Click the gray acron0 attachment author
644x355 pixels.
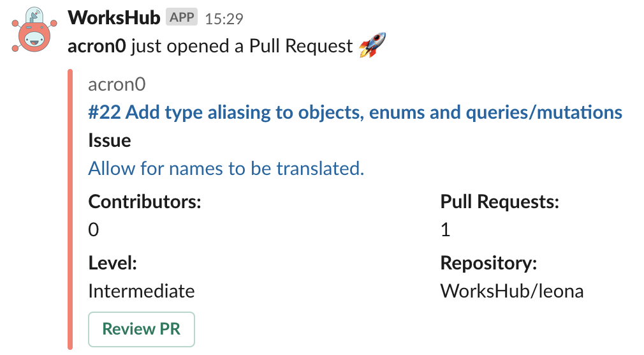118,85
